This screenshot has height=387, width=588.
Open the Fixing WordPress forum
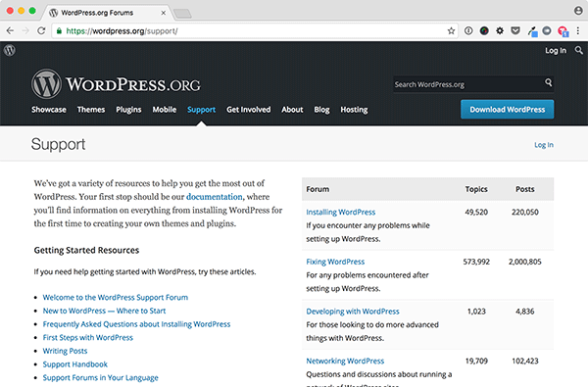point(335,262)
